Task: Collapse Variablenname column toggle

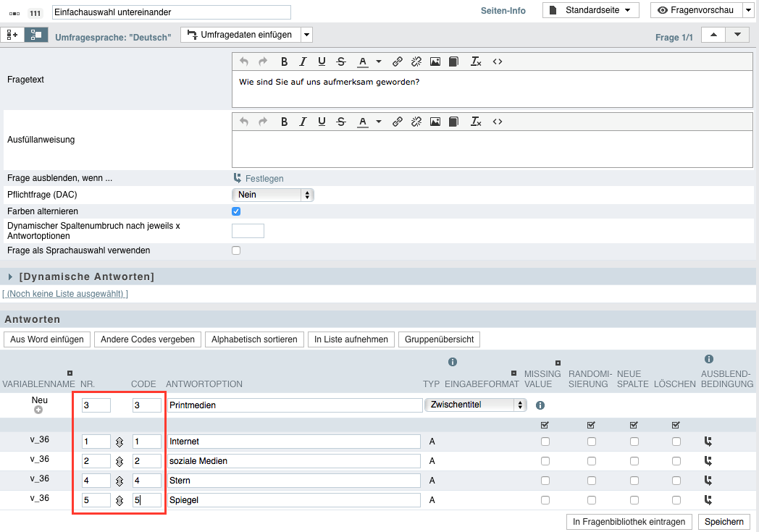Action: coord(70,373)
